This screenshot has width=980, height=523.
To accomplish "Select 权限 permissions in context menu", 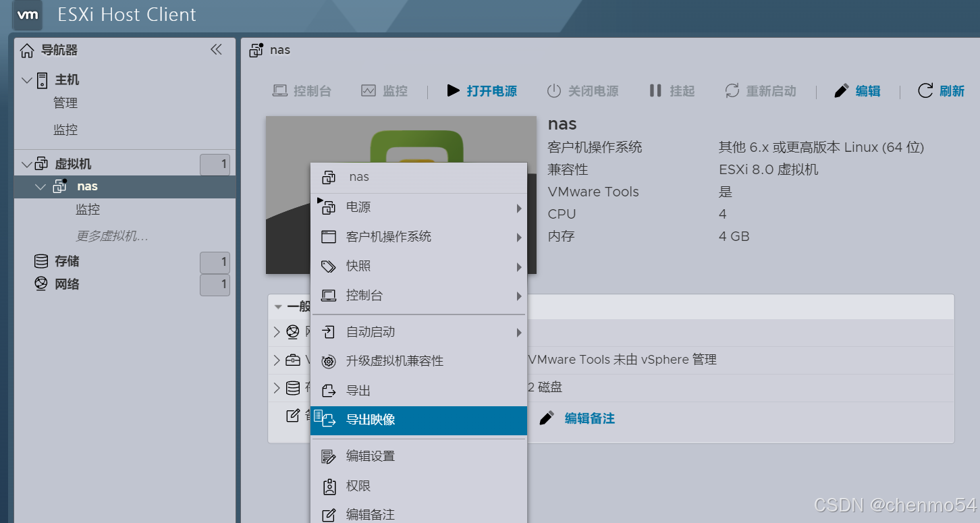I will coord(418,486).
